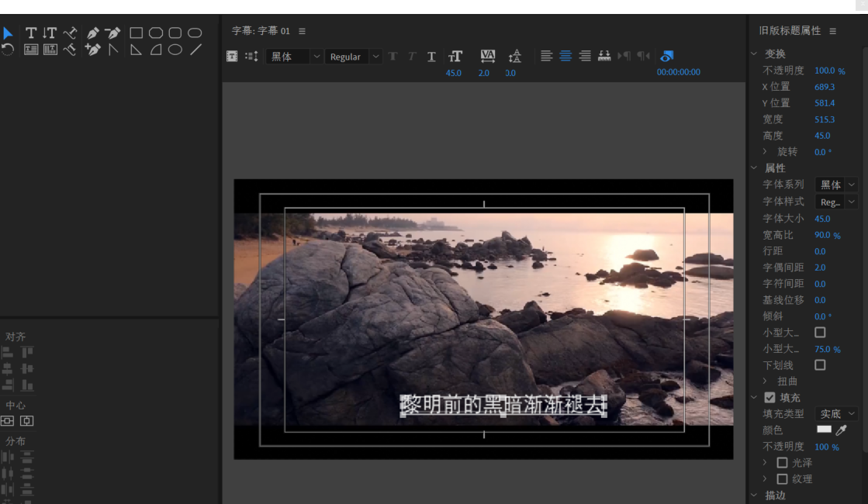The height and width of the screenshot is (504, 868).
Task: Select the horizontal Type tool
Action: tap(31, 33)
